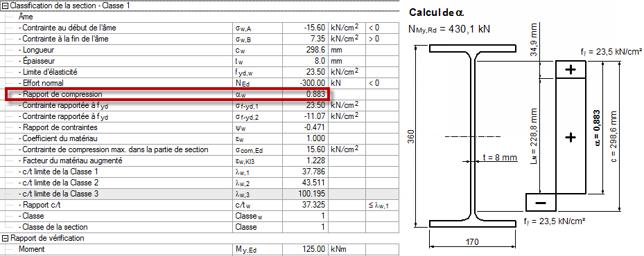Click the value 37.325 cell
The height and width of the screenshot is (256, 644).
point(305,205)
